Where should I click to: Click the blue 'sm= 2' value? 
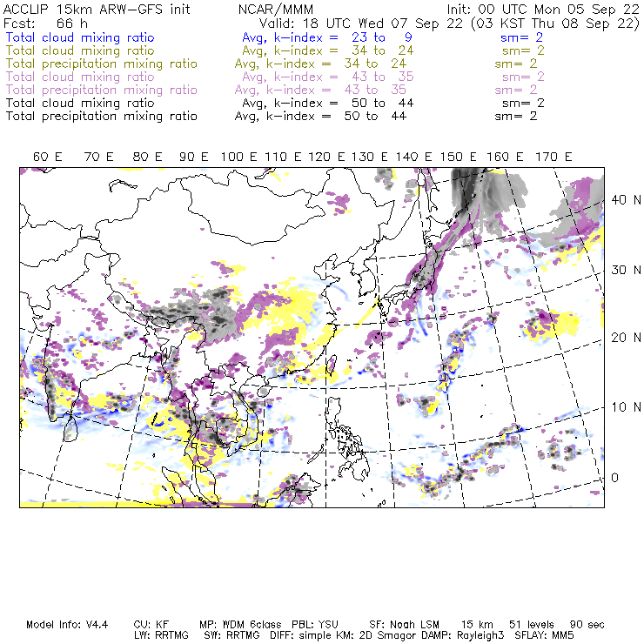(x=521, y=37)
